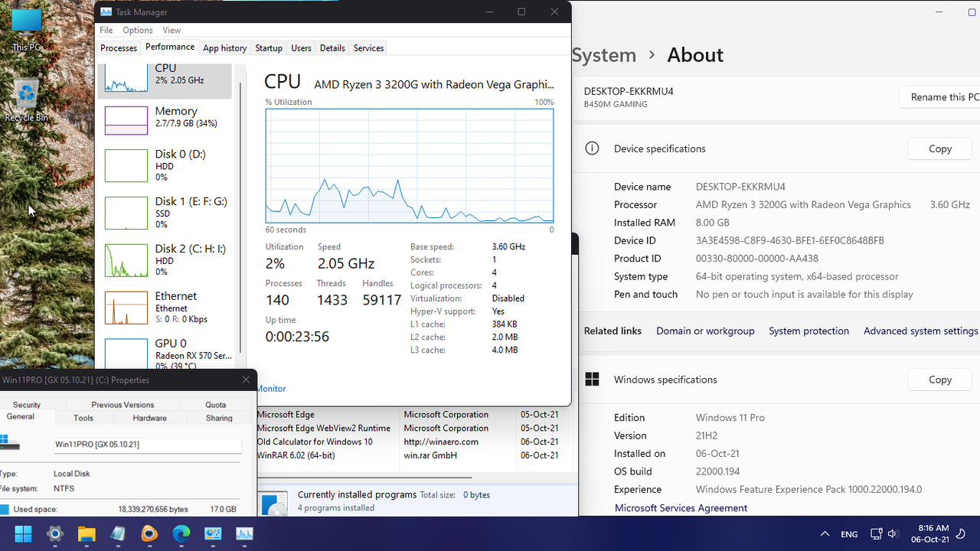Open Advanced system settings link

pos(920,331)
